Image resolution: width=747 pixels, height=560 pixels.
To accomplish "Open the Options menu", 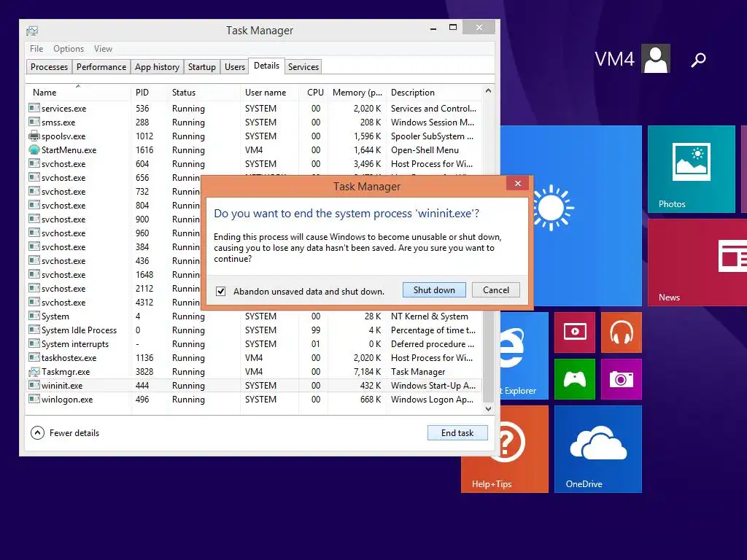I will [69, 49].
